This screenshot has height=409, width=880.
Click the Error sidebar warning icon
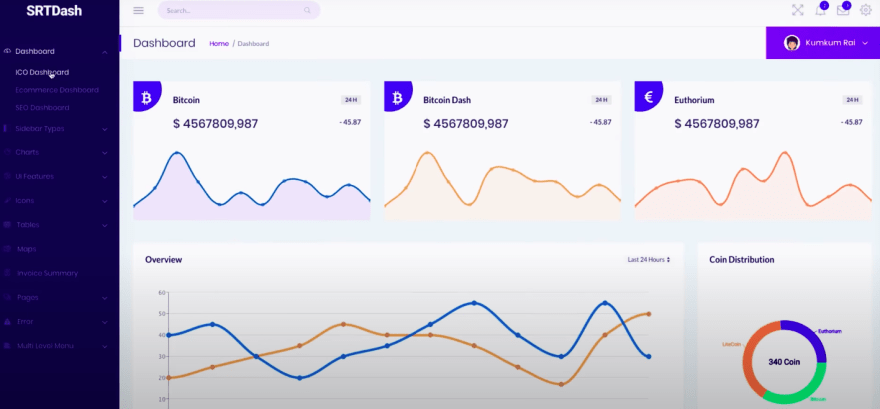coord(7,321)
